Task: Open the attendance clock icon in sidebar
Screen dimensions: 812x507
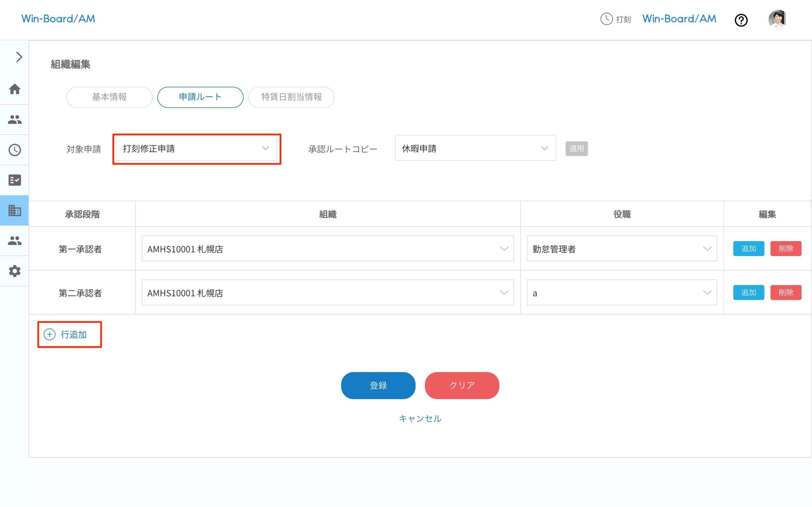Action: pos(15,150)
